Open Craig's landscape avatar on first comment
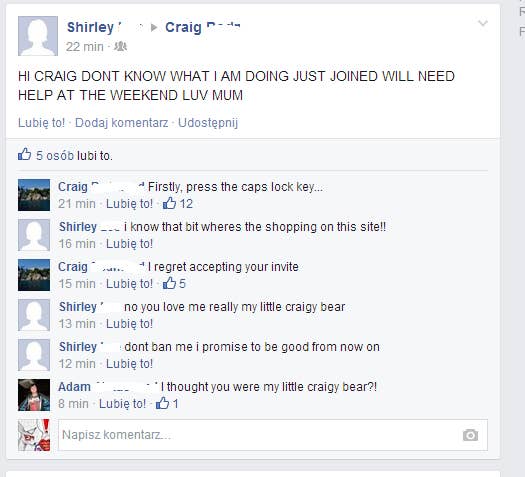This screenshot has width=525, height=477. click(x=34, y=195)
